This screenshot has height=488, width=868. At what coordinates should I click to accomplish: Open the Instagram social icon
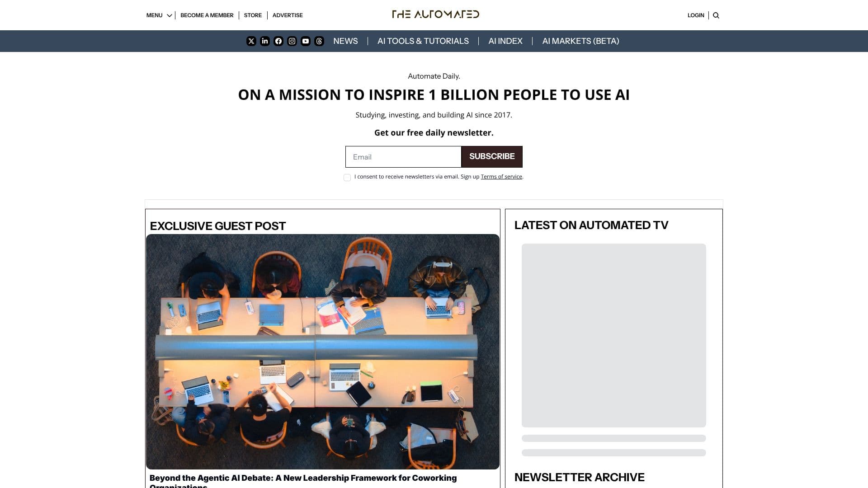point(292,41)
